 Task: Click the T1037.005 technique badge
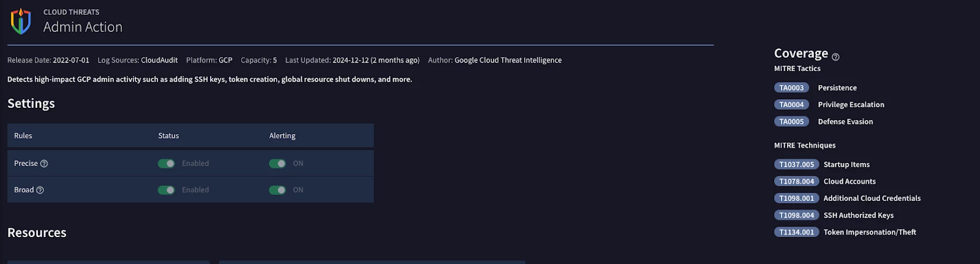(796, 164)
